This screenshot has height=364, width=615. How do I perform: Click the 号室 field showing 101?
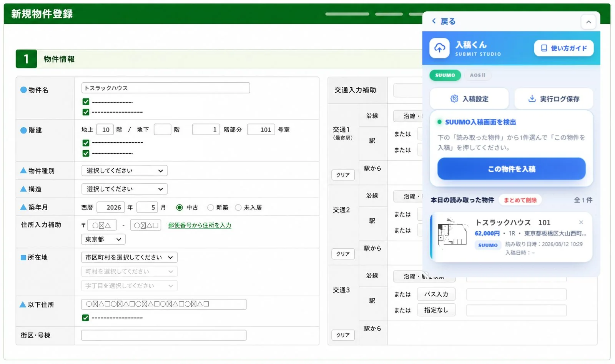click(x=261, y=130)
